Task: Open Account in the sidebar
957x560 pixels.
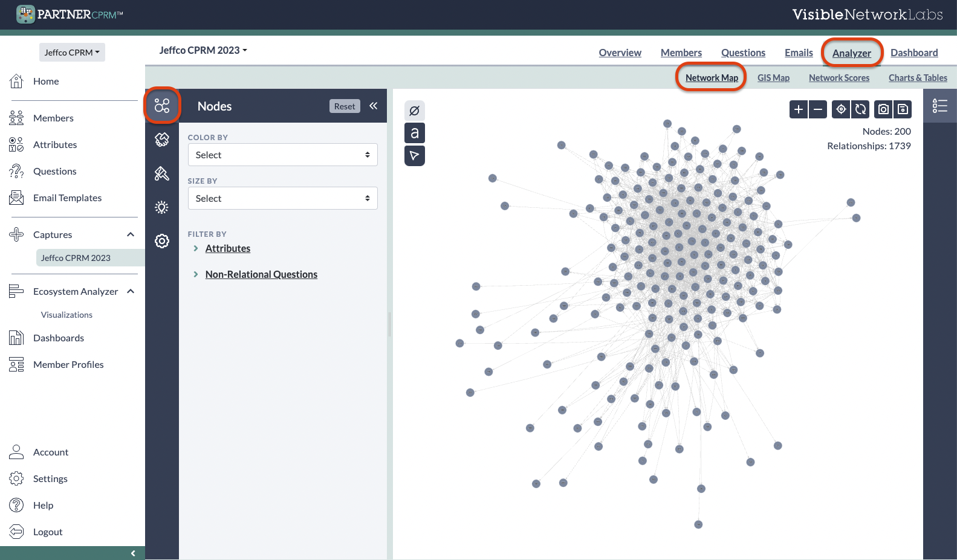Action: pyautogui.click(x=51, y=452)
